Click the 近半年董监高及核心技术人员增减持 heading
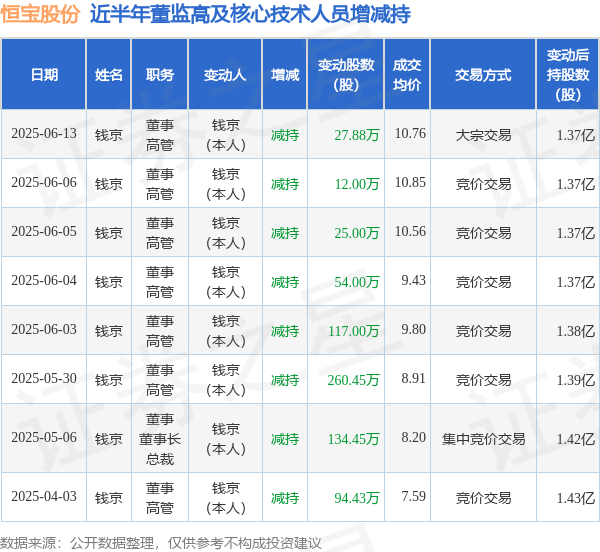This screenshot has height=552, width=600. point(250,15)
